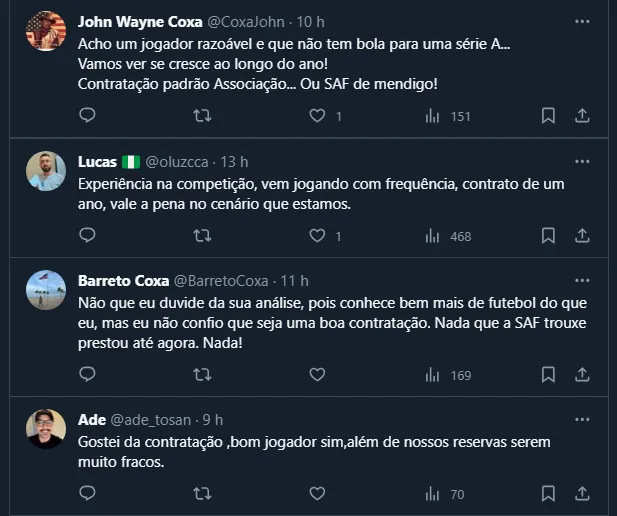This screenshot has width=617, height=516.
Task: Share Ade's tweet
Action: 582,493
